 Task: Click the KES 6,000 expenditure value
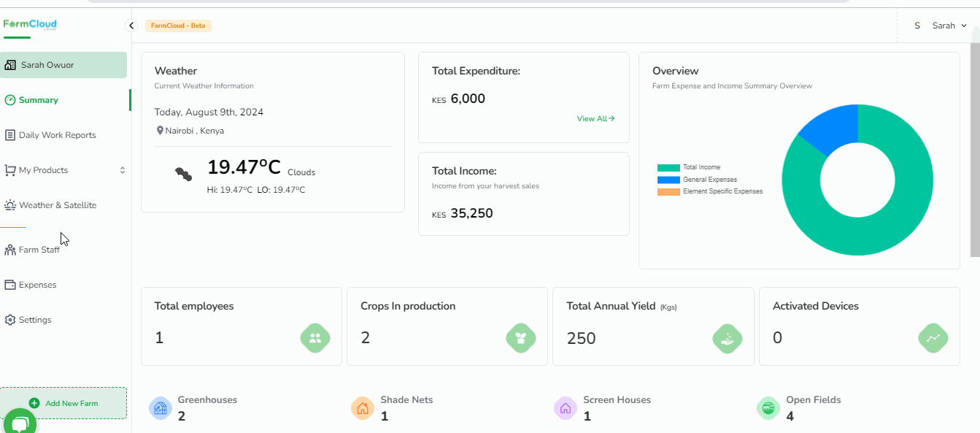[x=458, y=99]
